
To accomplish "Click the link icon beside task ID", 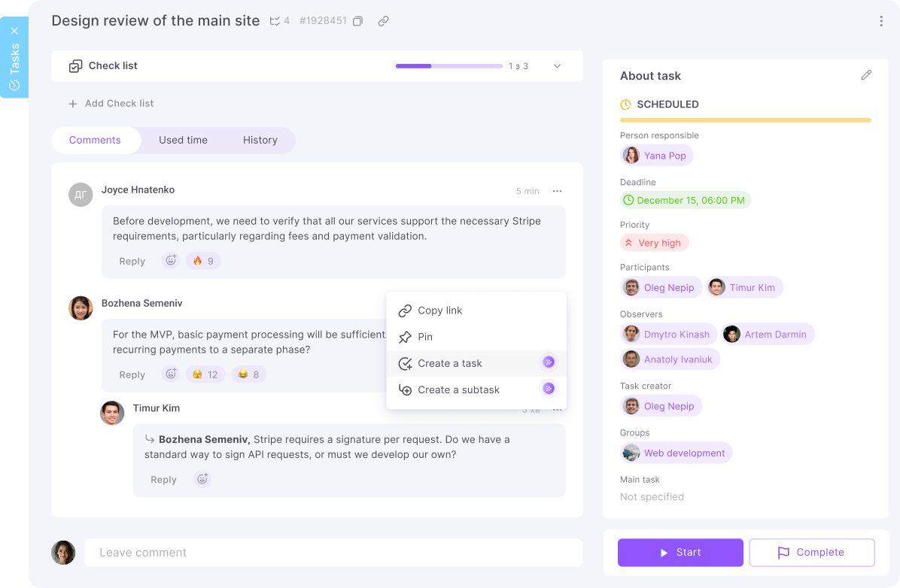I will click(x=383, y=21).
